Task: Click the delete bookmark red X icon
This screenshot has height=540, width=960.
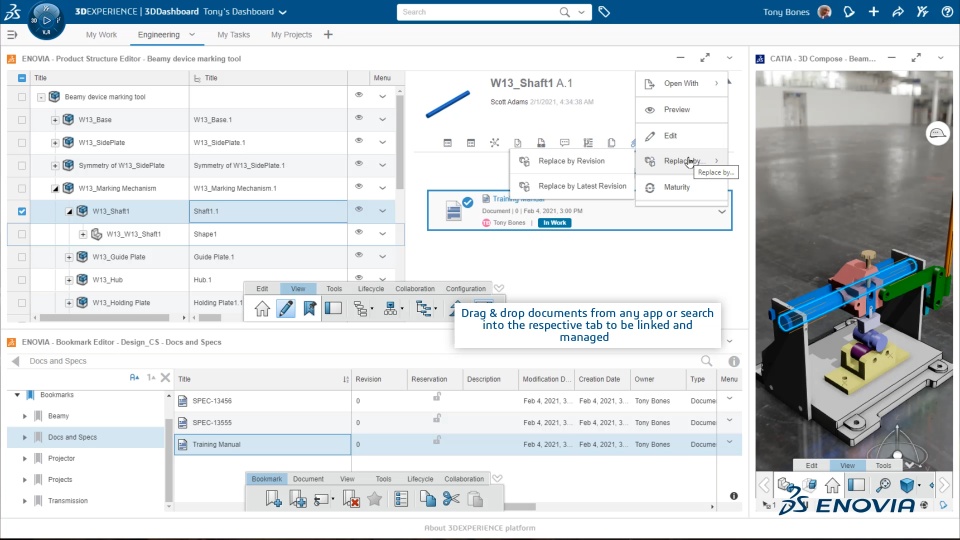Action: point(351,499)
